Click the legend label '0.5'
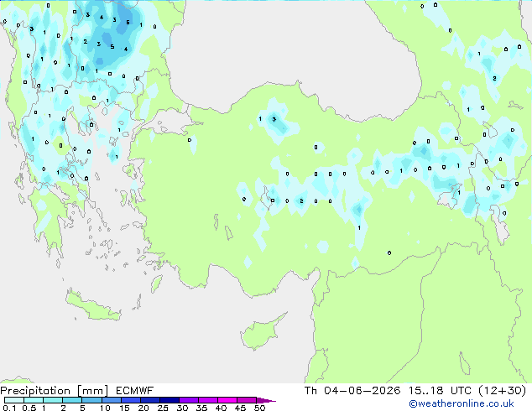The image size is (532, 411). point(29,408)
